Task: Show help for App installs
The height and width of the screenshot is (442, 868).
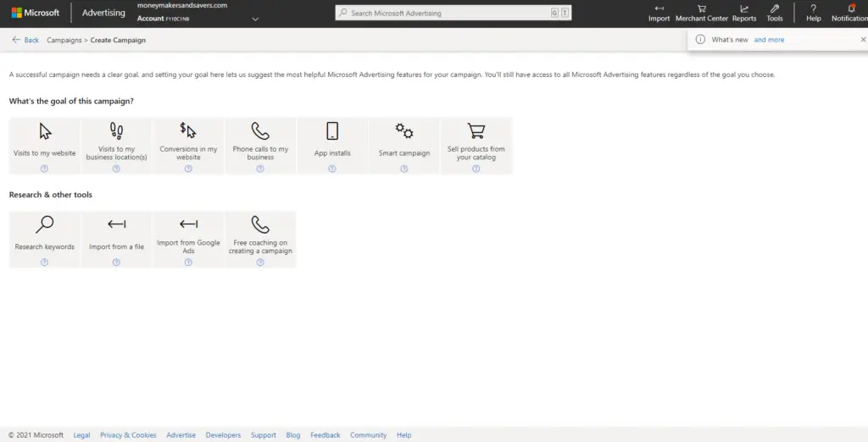Action: [x=332, y=169]
